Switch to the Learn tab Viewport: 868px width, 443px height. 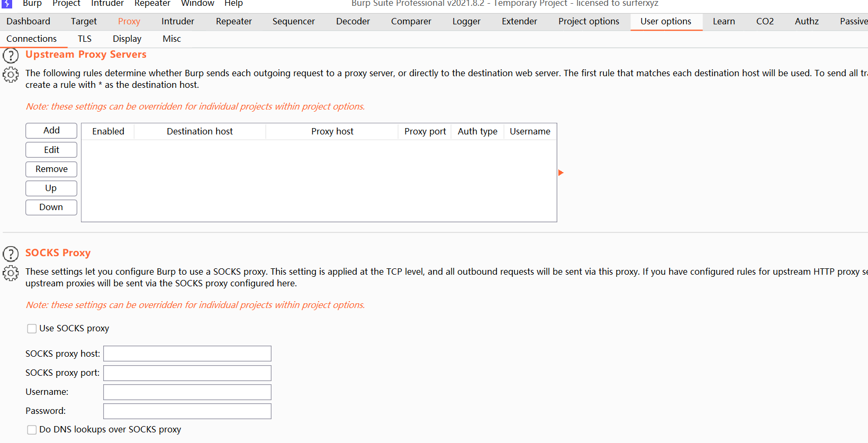point(724,21)
